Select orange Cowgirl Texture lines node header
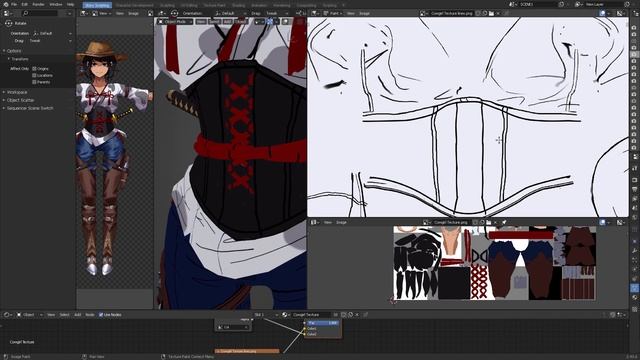Screen dimensions: 640x360 247,351
